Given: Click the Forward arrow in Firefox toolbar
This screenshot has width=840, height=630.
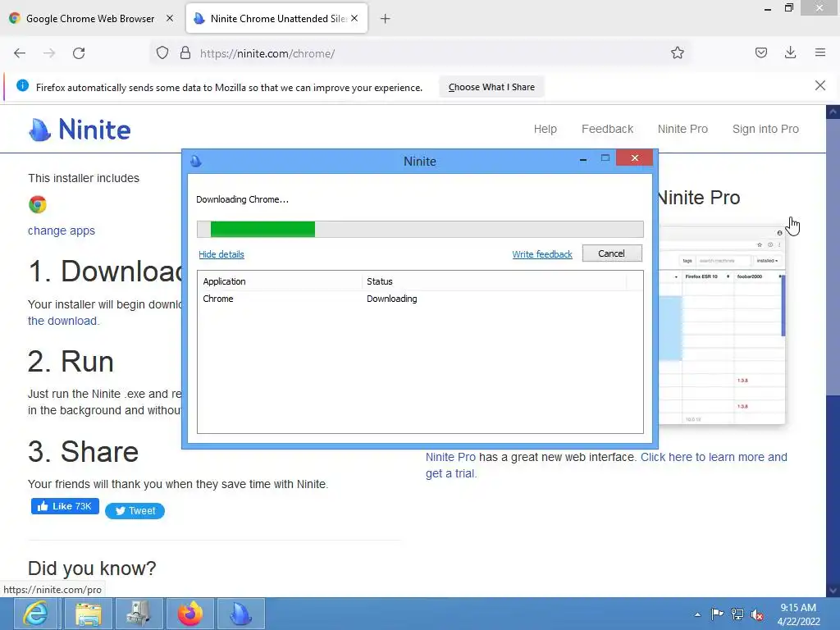Looking at the screenshot, I should click(49, 53).
